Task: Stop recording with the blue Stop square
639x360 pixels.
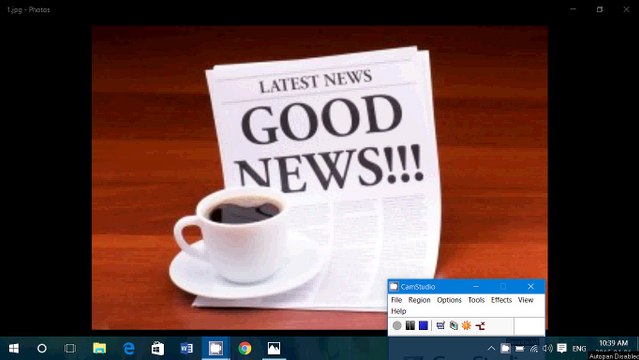Action: 423,325
